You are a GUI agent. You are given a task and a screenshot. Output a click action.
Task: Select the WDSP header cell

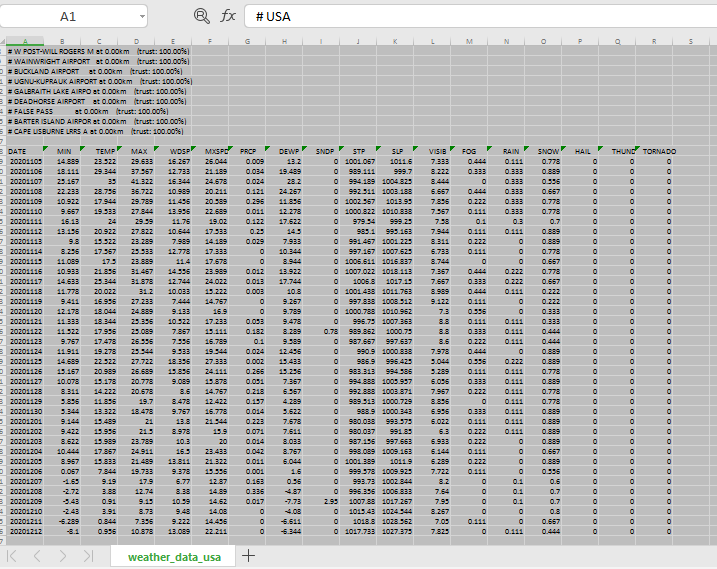click(173, 151)
